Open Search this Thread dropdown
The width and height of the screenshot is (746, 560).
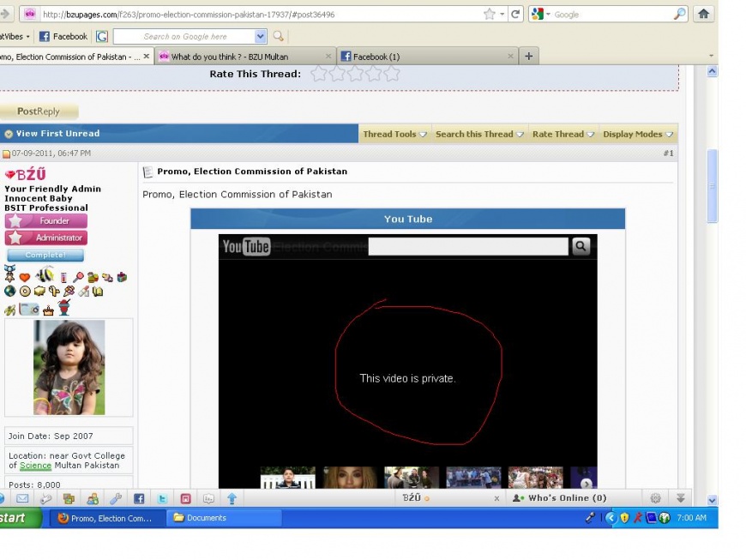pos(479,134)
